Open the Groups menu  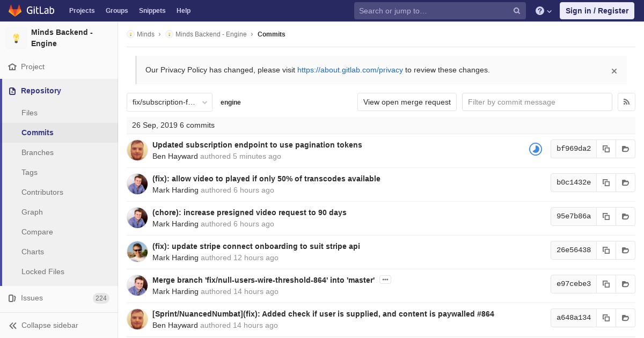[116, 11]
